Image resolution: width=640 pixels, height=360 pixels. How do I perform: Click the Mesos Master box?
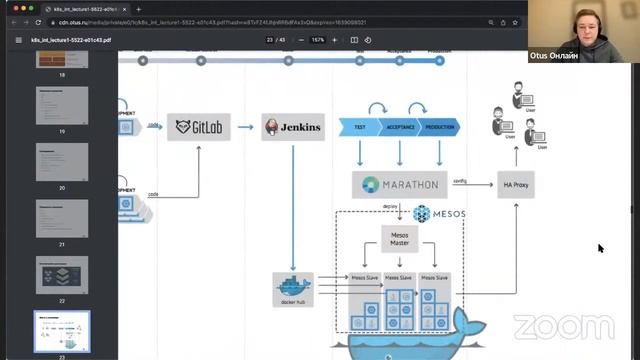click(x=400, y=239)
